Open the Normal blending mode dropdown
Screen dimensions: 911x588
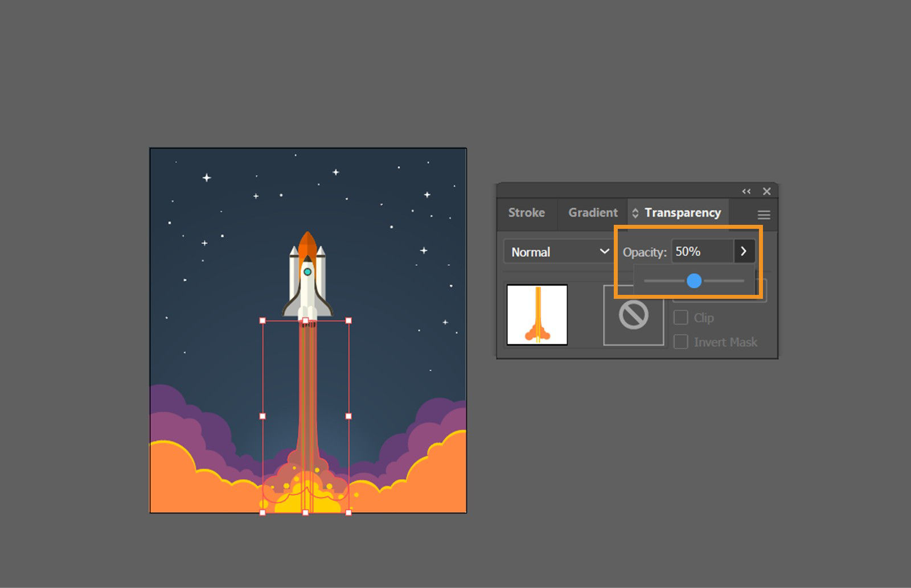(557, 252)
